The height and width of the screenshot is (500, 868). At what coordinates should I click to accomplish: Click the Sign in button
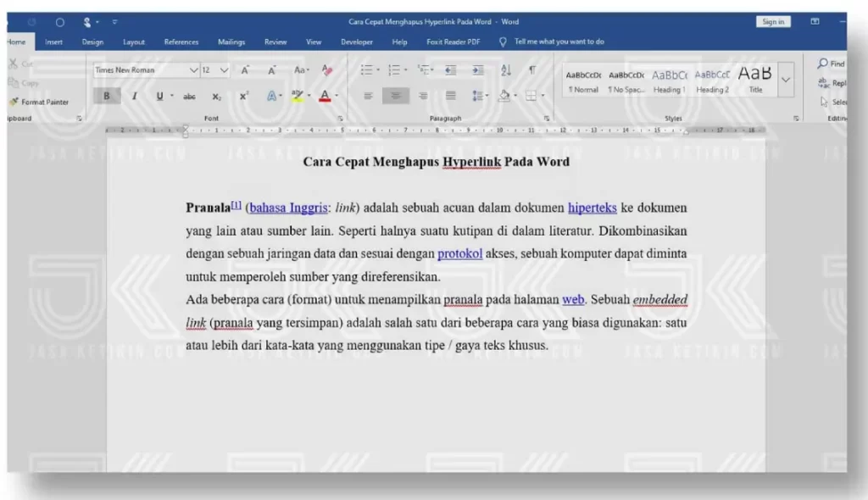point(773,21)
